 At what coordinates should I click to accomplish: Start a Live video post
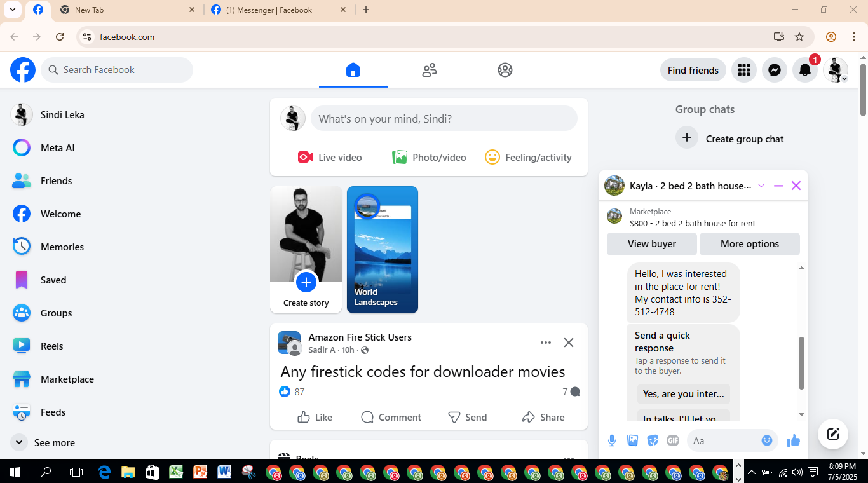(x=330, y=158)
